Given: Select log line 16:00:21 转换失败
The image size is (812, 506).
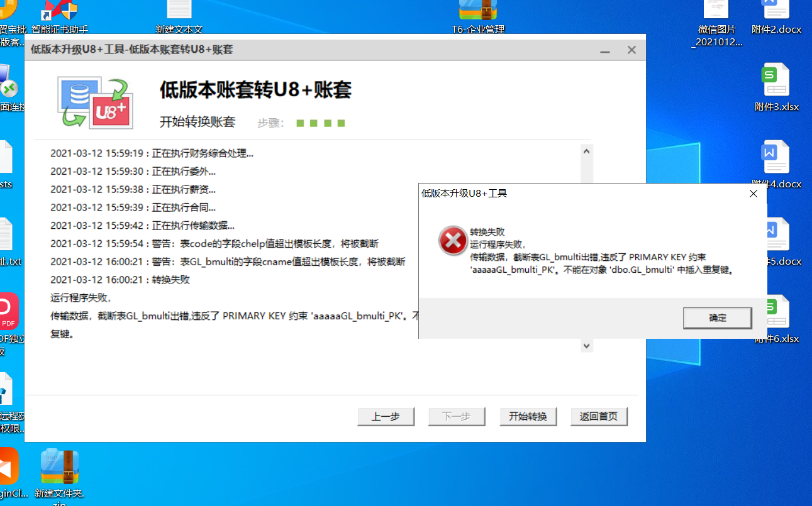Looking at the screenshot, I should tap(120, 280).
